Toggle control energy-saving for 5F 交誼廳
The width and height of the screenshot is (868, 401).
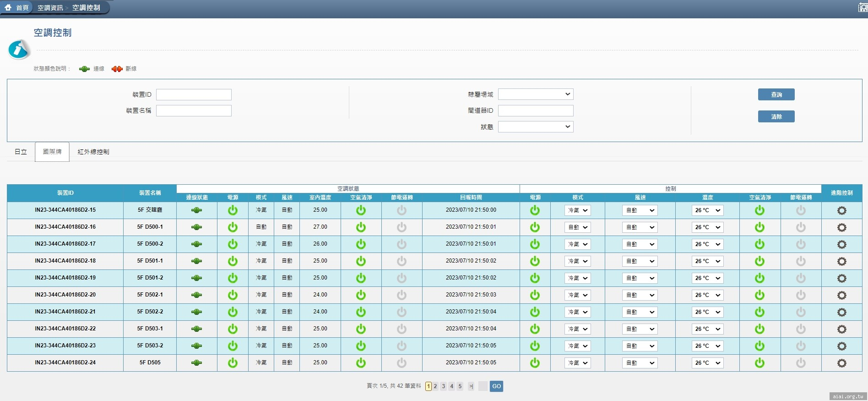(801, 210)
